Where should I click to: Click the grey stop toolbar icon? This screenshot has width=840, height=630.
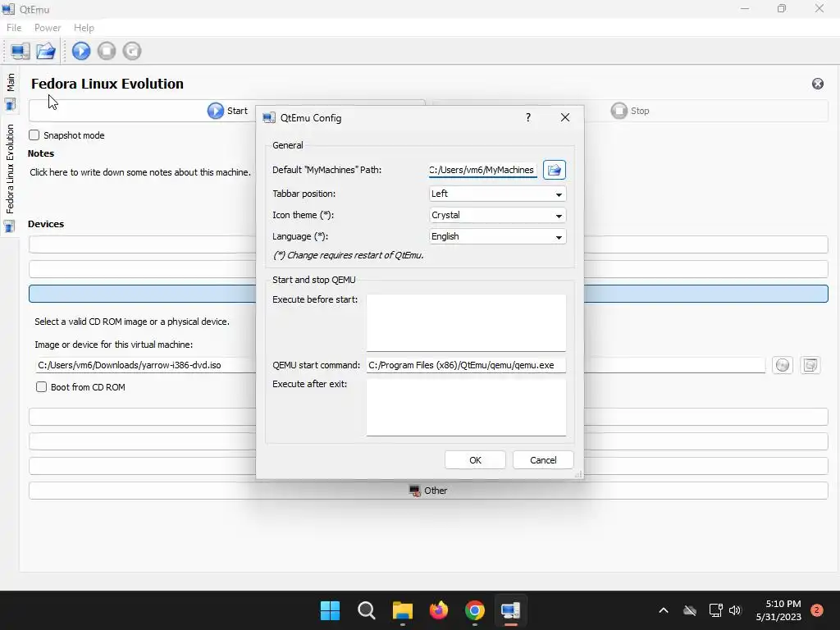pos(107,51)
